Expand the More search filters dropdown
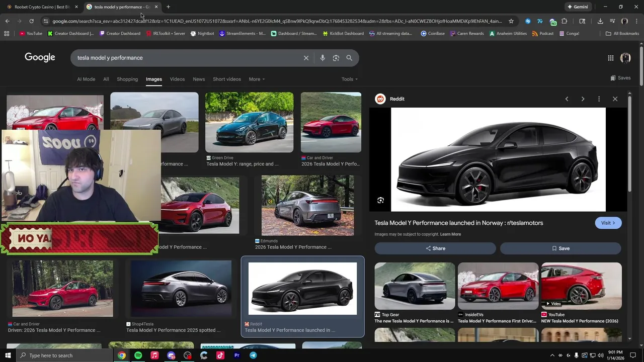 pos(257,79)
